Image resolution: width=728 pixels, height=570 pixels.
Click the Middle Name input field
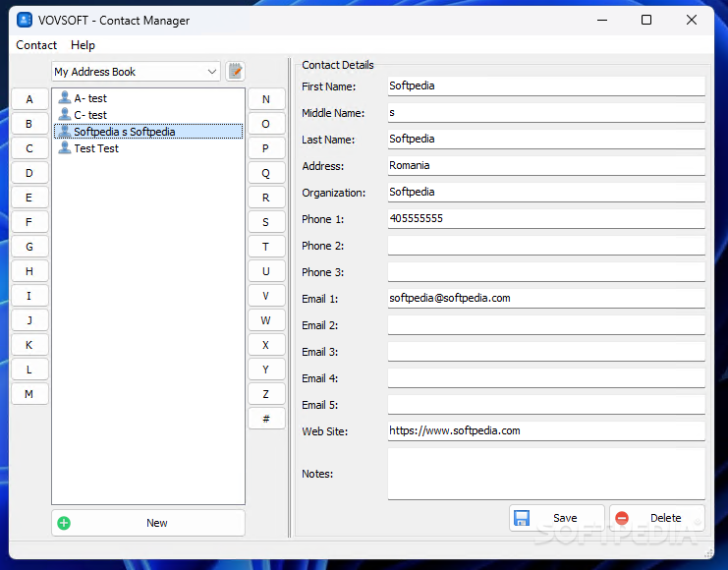point(546,112)
